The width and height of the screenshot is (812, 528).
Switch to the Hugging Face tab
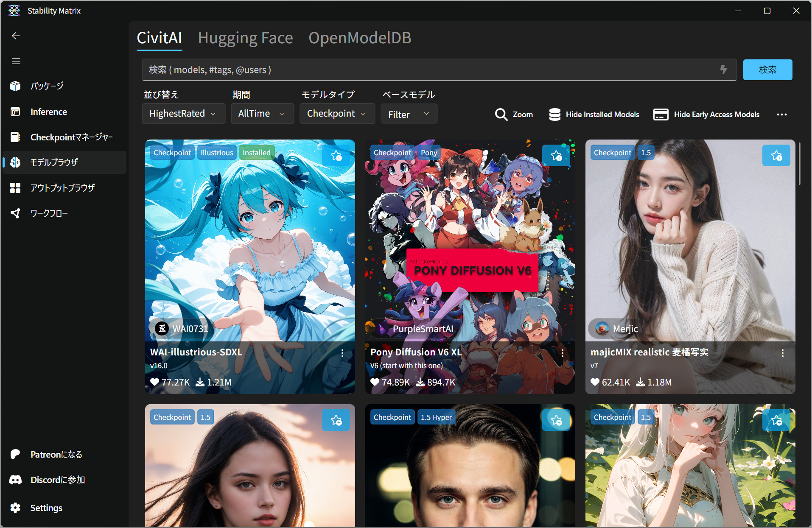pos(245,38)
